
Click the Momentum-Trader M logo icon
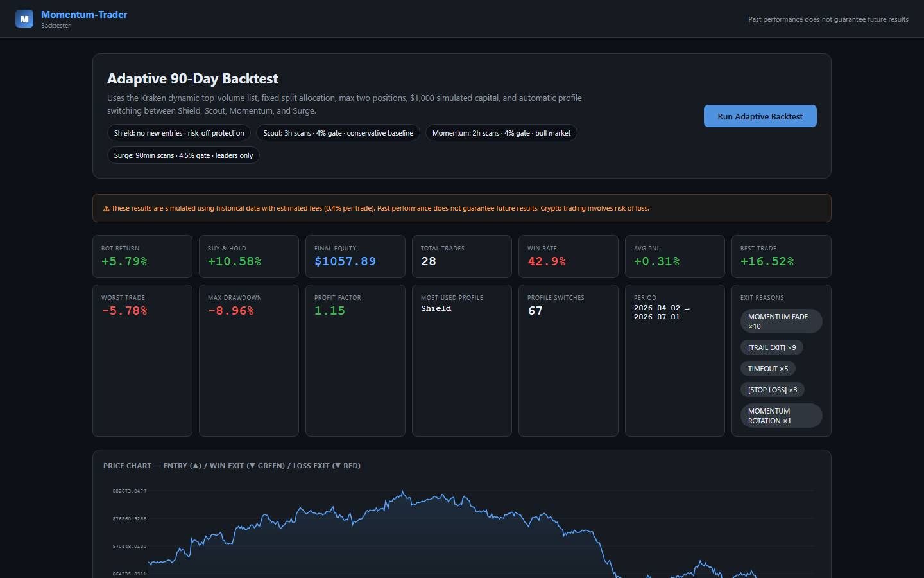[x=24, y=19]
